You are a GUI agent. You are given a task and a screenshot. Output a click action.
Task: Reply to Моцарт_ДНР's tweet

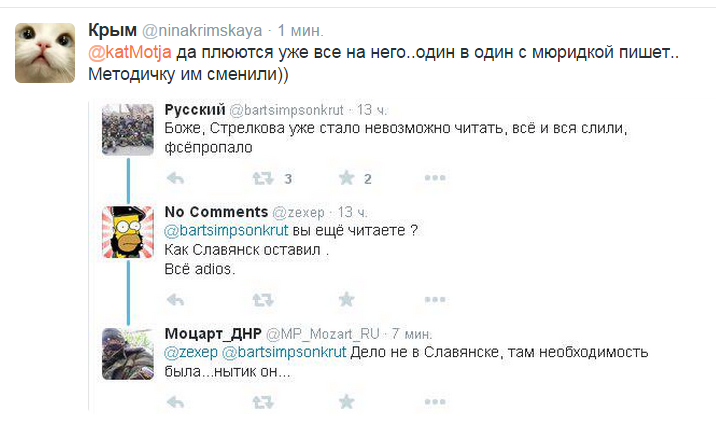175,402
